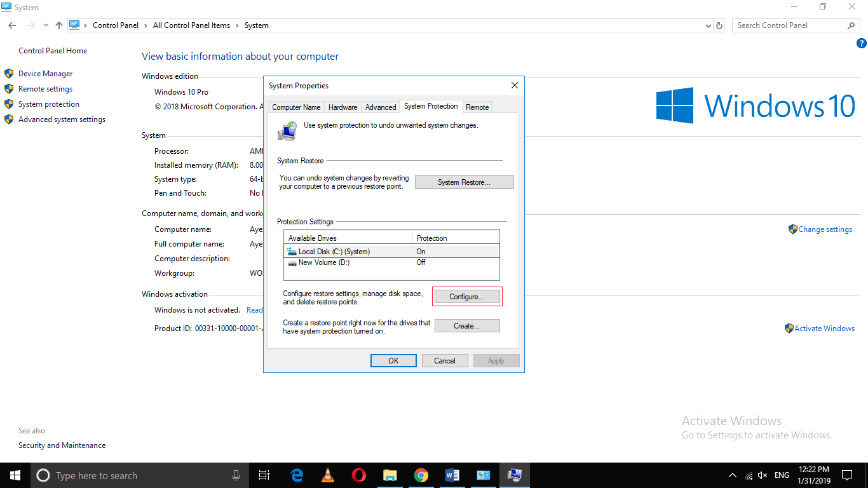Screen dimensions: 868x488
Task: Open Task View from the taskbar
Action: pos(264,475)
